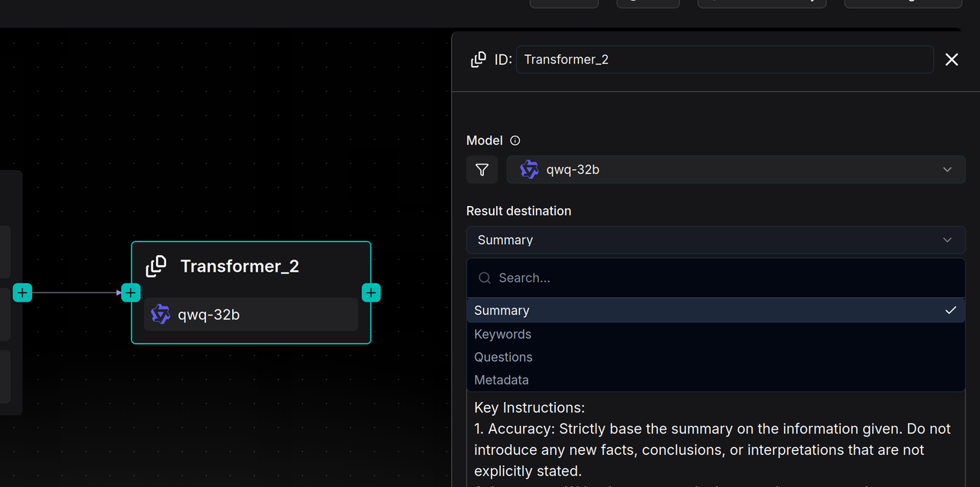Click the Qwen logo inside the canvas node
Viewport: 980px width, 487px height.
click(x=161, y=315)
